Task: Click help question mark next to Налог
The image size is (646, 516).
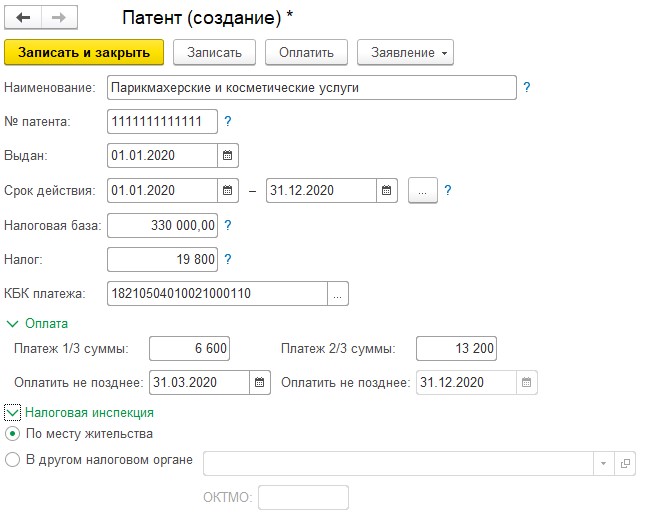Action: coord(228,259)
